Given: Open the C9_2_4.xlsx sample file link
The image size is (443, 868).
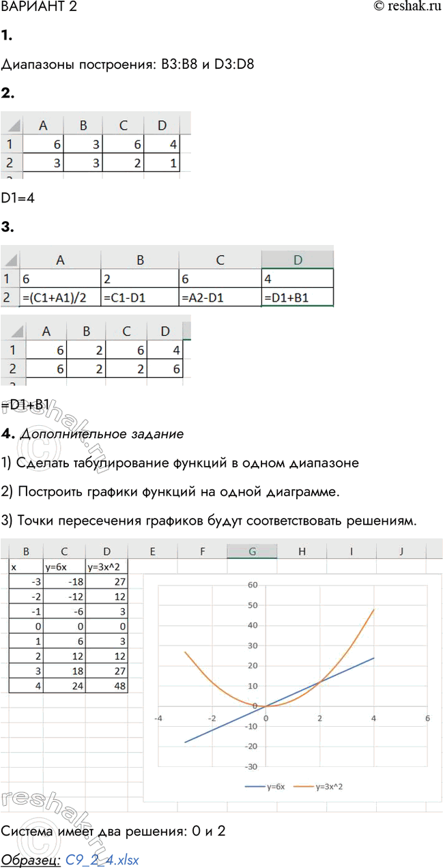Looking at the screenshot, I should click(102, 860).
